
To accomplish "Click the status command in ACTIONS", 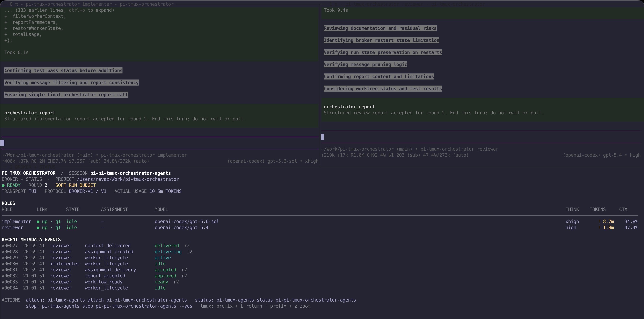I will tap(276, 300).
